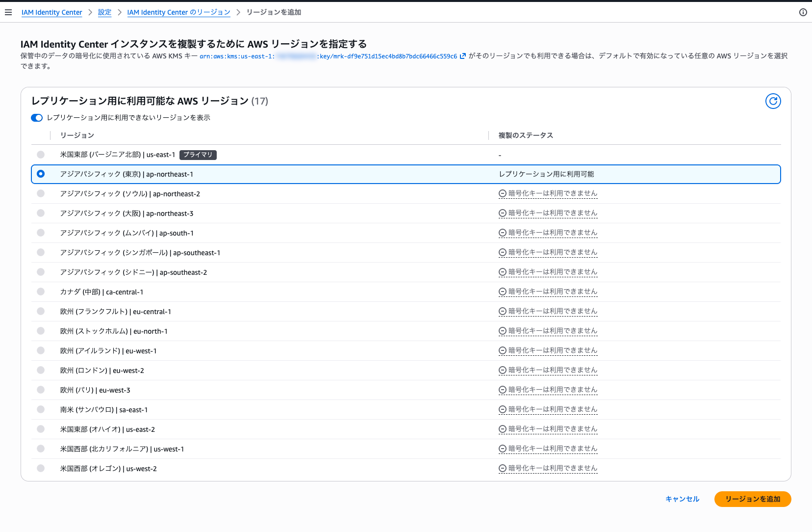The image size is (812, 532).
Task: Show key-unavailable status for eu-north-1
Action: tap(548, 331)
